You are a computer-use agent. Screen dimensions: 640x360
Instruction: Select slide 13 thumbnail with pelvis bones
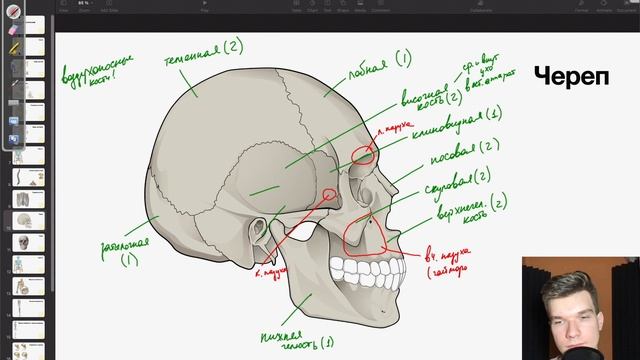pos(29,286)
